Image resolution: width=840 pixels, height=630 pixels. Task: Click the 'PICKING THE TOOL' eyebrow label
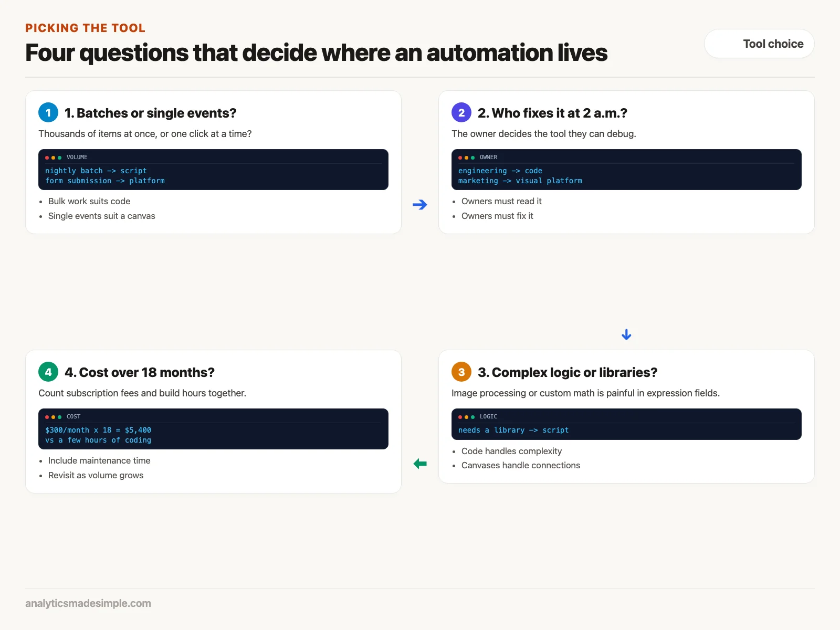86,28
